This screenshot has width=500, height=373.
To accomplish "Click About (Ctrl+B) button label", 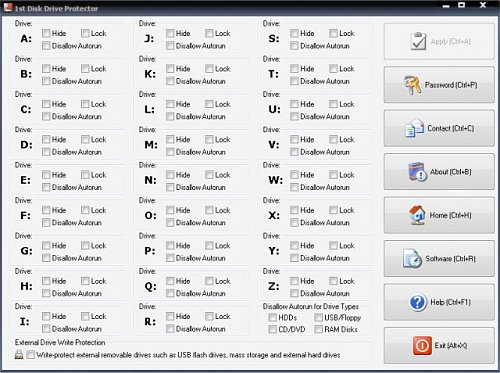I will (x=451, y=172).
